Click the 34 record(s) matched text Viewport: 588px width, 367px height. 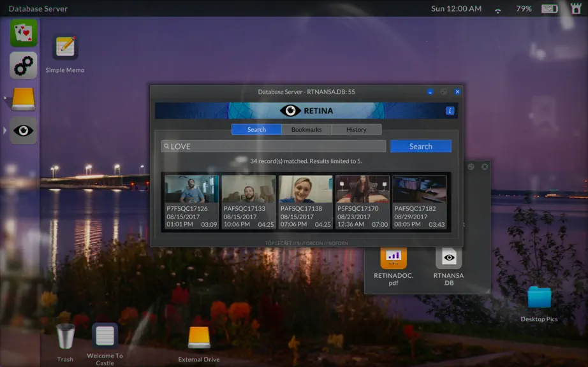coord(306,161)
